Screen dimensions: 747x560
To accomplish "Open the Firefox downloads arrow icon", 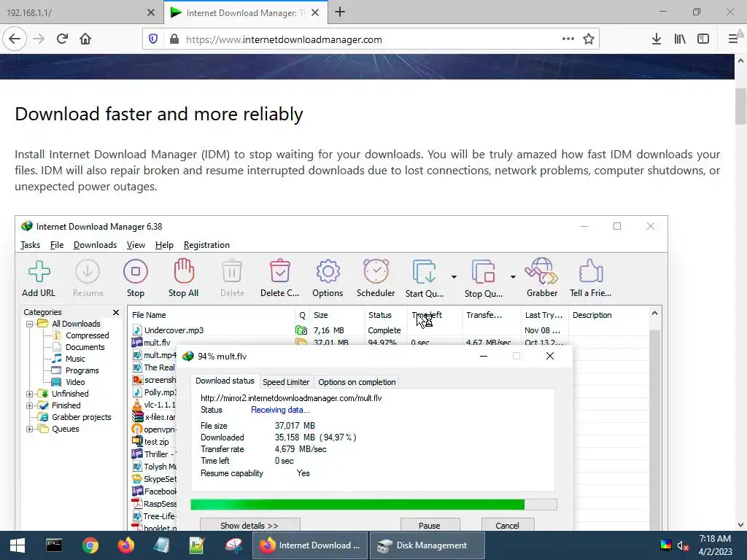I will coord(657,39).
